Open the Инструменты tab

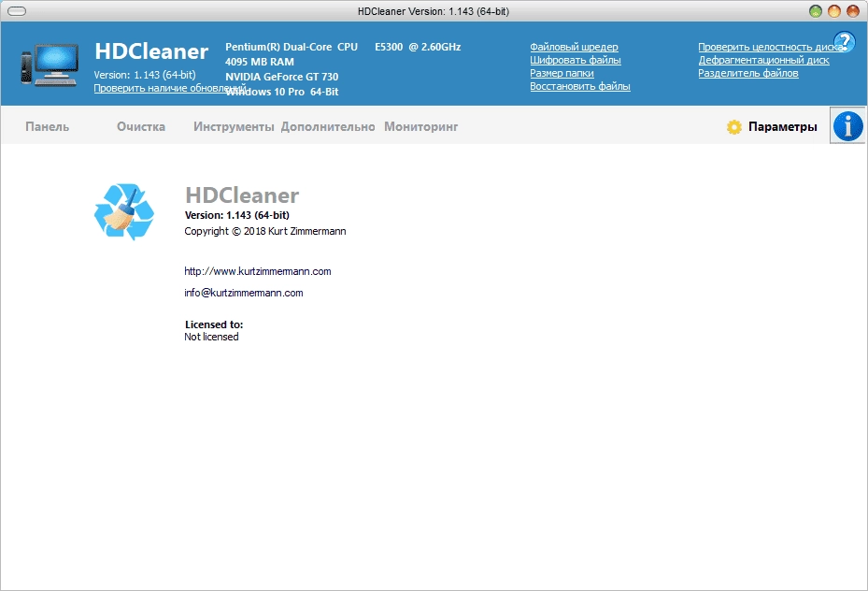coord(234,127)
